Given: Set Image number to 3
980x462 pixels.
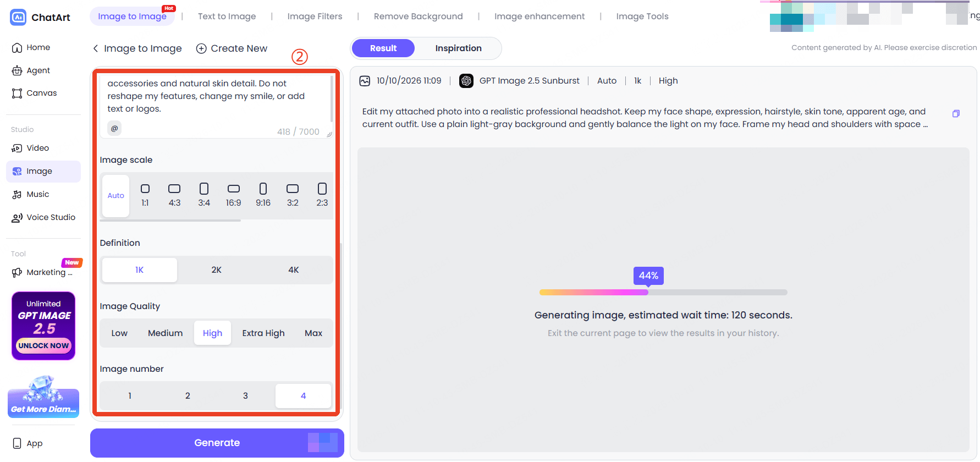Looking at the screenshot, I should pos(245,396).
